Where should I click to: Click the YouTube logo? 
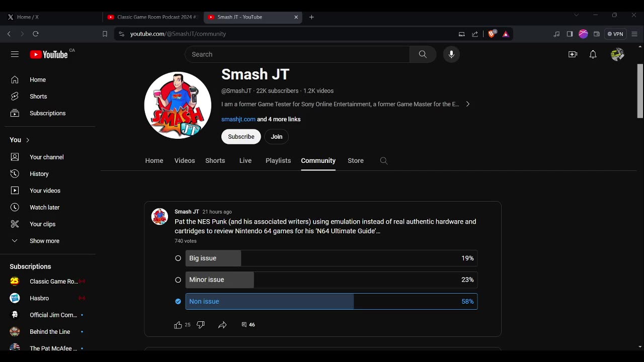pyautogui.click(x=49, y=54)
